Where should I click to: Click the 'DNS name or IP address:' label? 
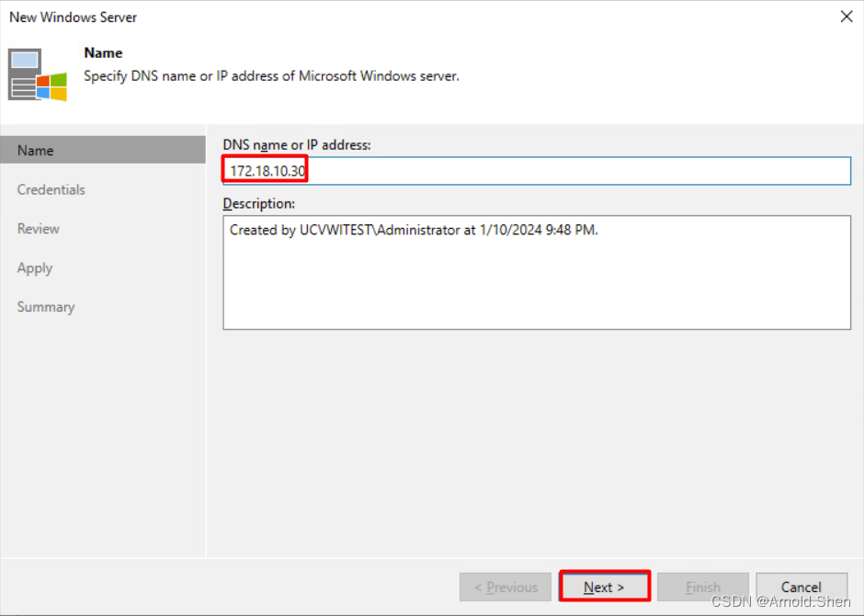(297, 145)
